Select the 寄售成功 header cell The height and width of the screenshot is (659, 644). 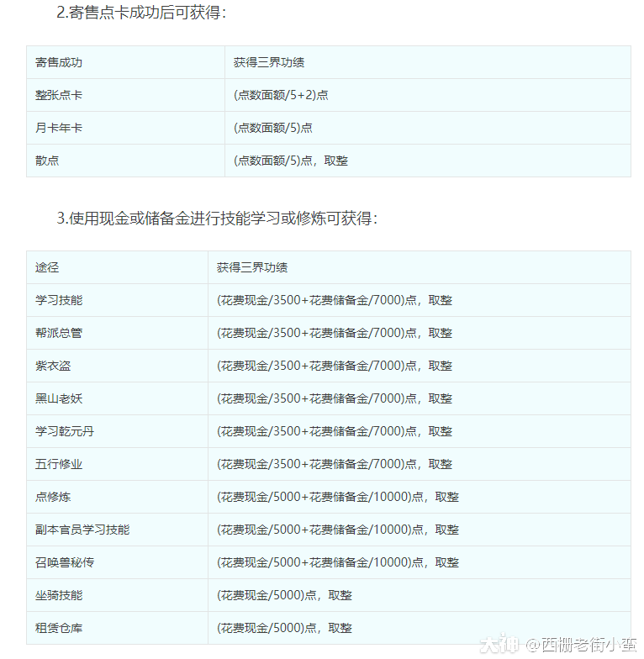click(x=59, y=62)
